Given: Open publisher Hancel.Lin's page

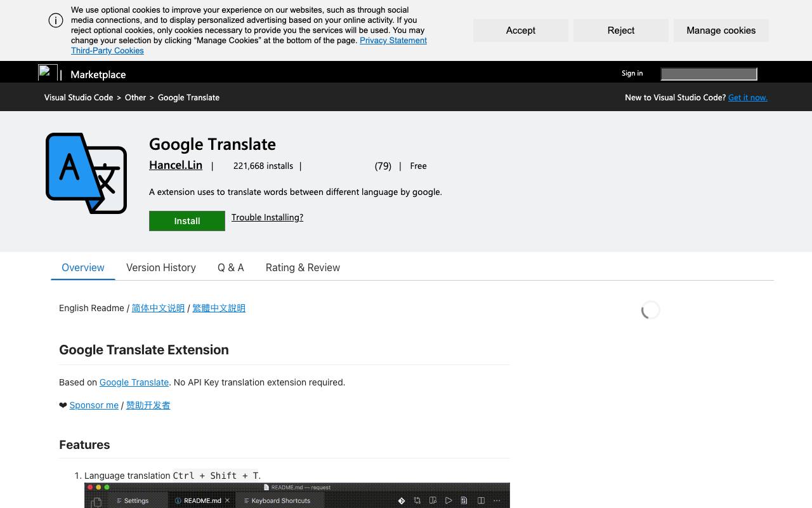Looking at the screenshot, I should (x=176, y=165).
